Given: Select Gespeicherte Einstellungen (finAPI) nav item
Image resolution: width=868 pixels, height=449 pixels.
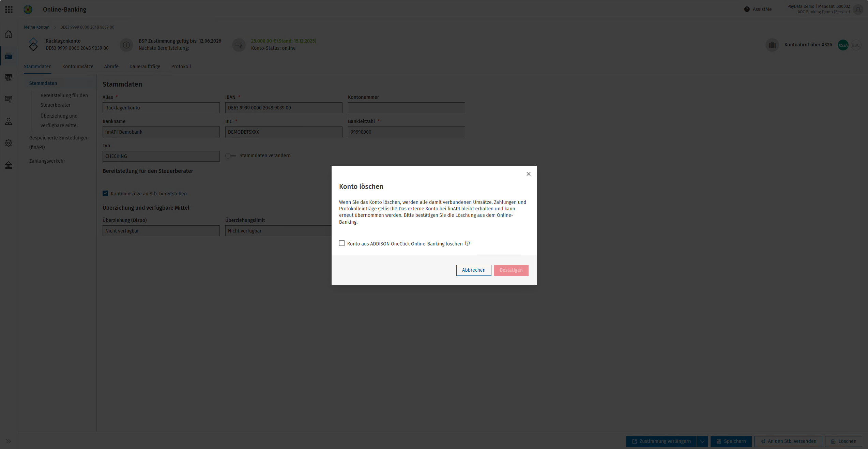Looking at the screenshot, I should (59, 143).
